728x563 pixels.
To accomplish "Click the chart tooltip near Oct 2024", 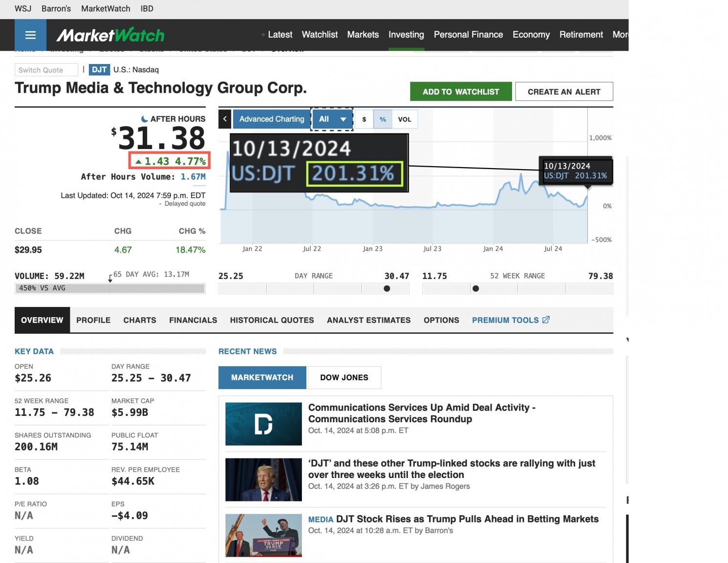I will point(576,171).
